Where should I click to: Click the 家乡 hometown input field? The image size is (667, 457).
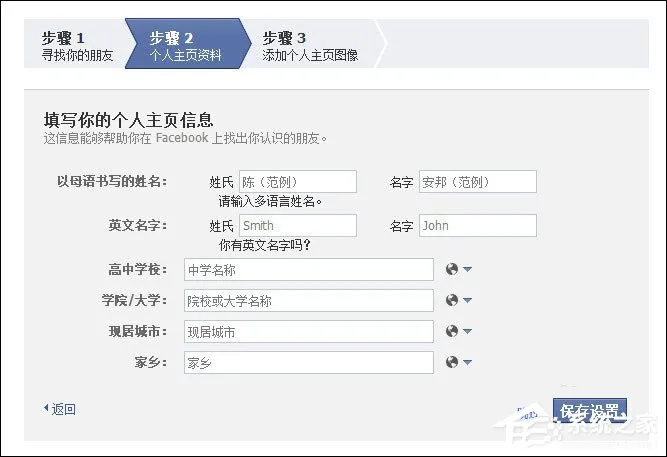pos(309,363)
